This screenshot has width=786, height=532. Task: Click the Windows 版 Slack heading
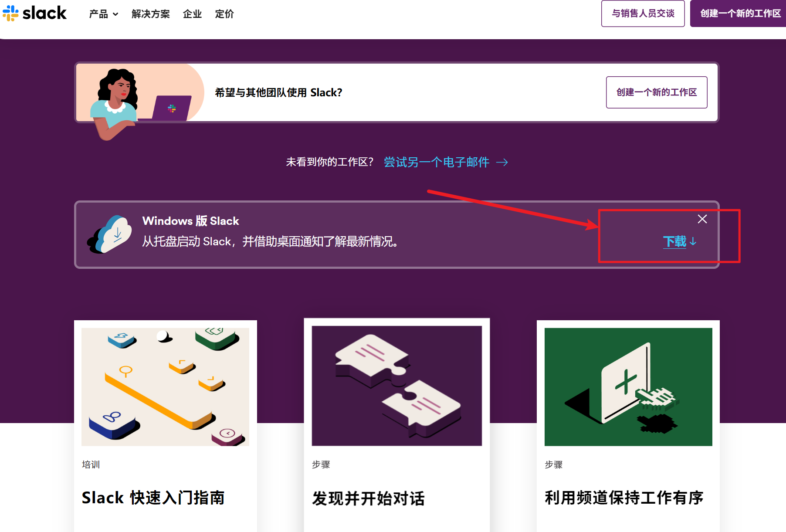coord(191,221)
